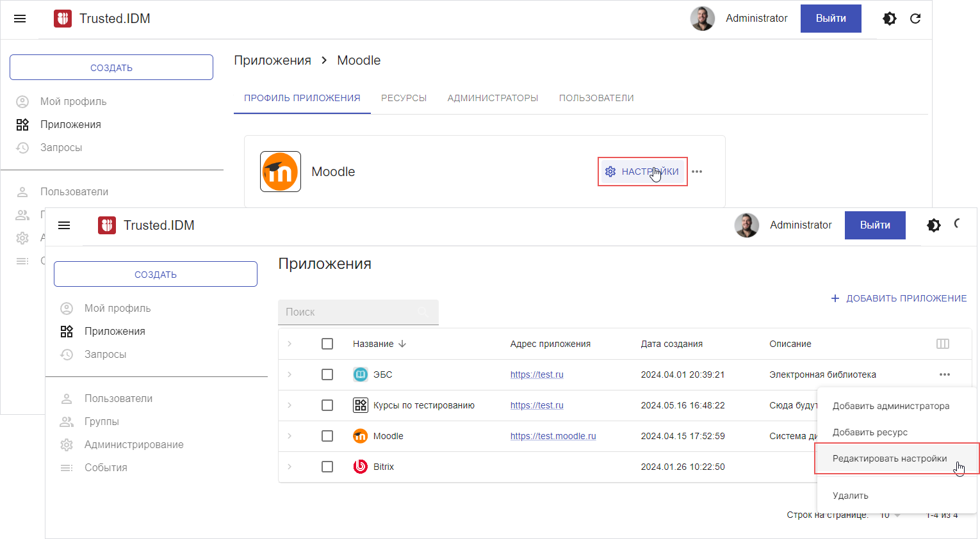
Task: Open https://test.ru link in ЭБС row
Action: pyautogui.click(x=537, y=374)
